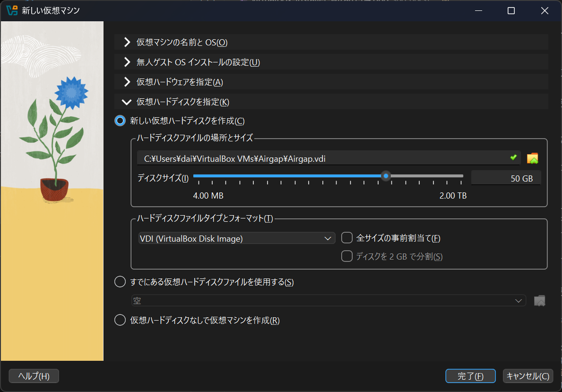Click the disk size slider handle
This screenshot has width=562, height=392.
click(386, 176)
